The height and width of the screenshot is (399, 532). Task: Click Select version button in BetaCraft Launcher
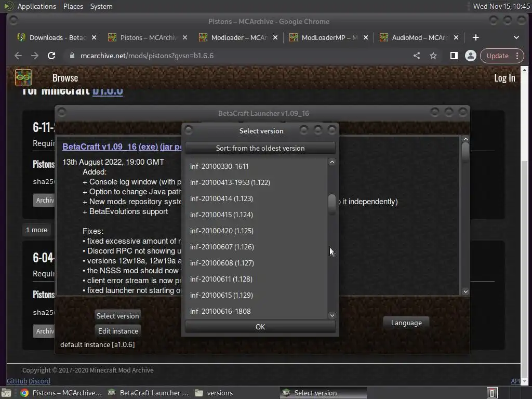tap(118, 316)
